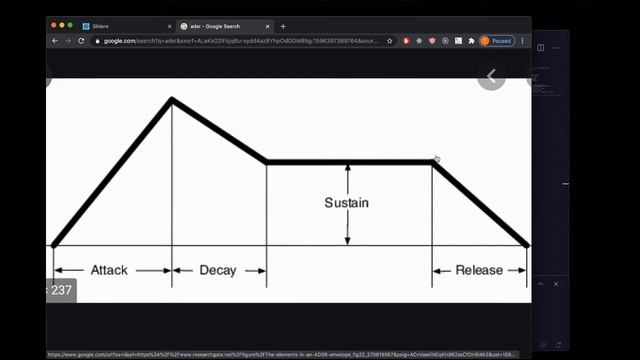The image size is (640, 360).
Task: Click the orange profile avatar
Action: coord(485,41)
